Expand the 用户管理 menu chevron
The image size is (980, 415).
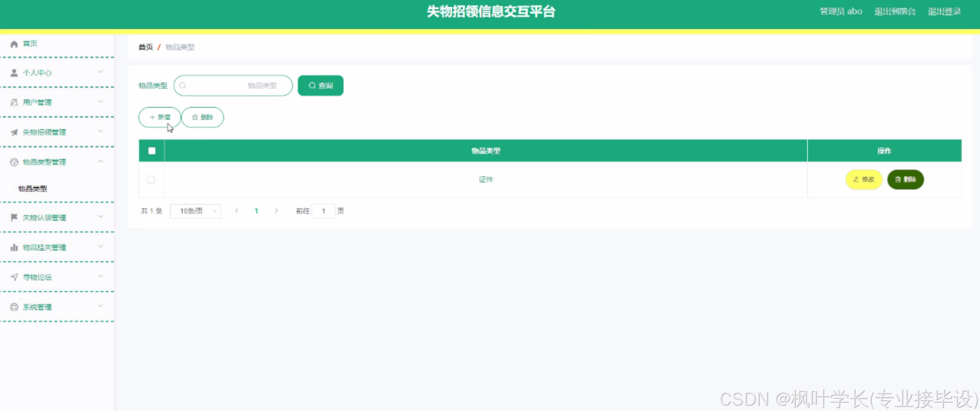click(x=101, y=101)
